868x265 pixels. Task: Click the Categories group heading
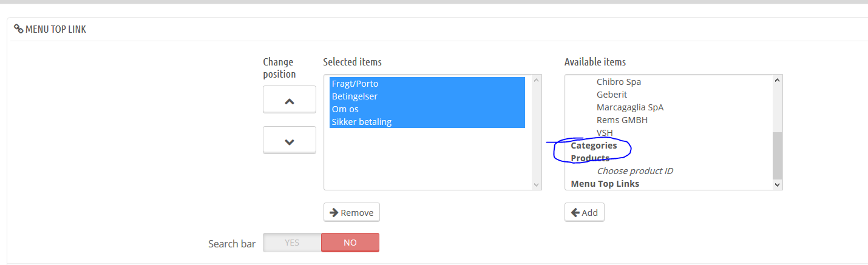[x=594, y=146]
